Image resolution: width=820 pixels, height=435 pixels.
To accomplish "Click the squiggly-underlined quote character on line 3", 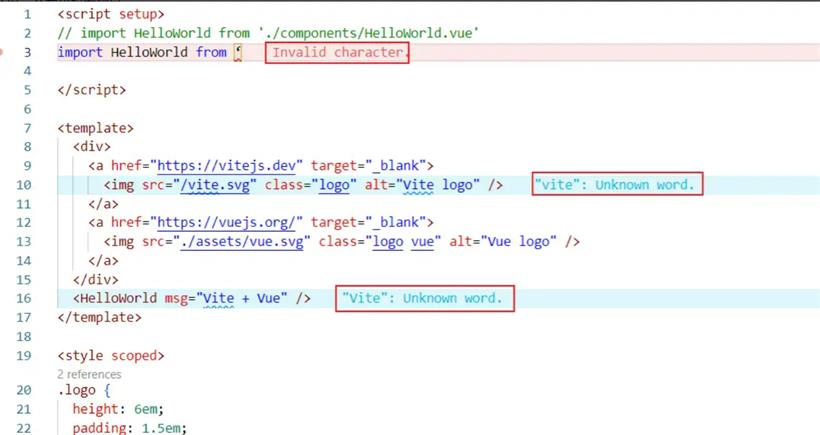I will [238, 52].
